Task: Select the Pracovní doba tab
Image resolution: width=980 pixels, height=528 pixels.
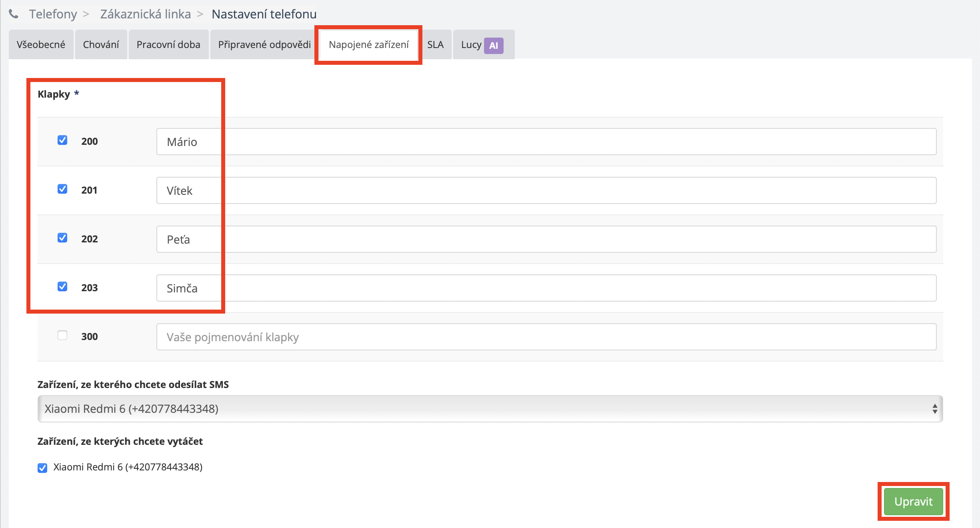Action: coord(168,44)
